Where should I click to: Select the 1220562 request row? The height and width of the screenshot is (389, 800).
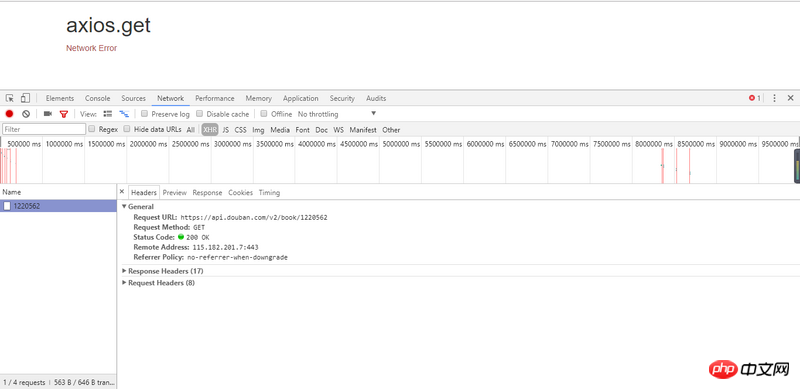pyautogui.click(x=58, y=206)
